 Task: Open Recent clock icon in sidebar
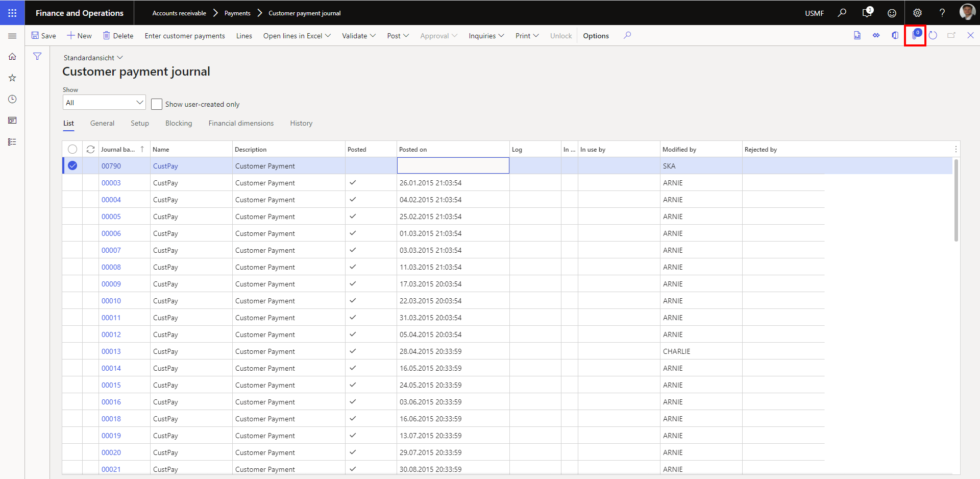(12, 99)
